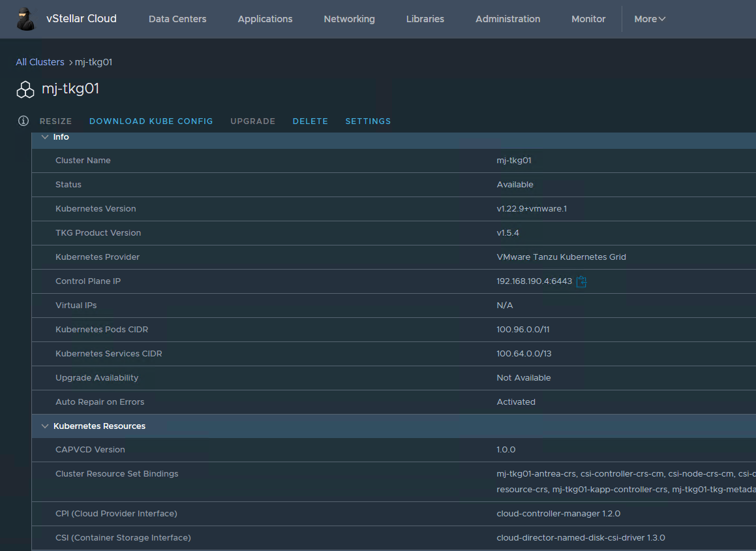Screen dimensions: 756x551
Task: Open the Data Centers menu
Action: 177,19
